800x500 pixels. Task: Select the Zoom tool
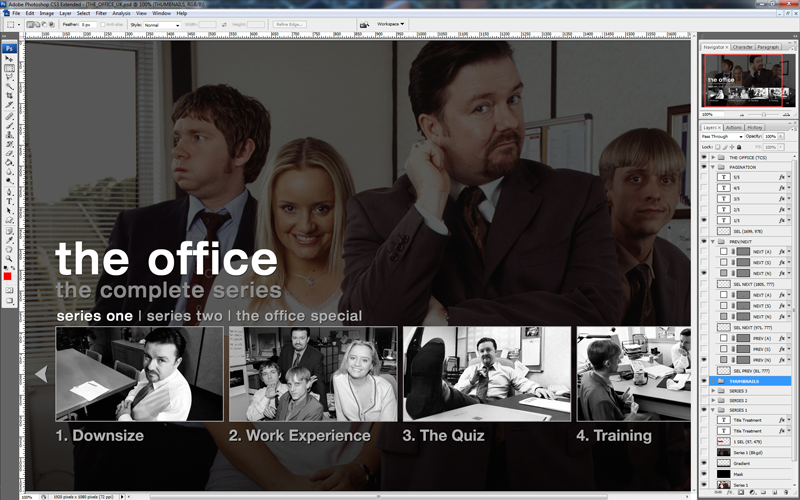point(9,257)
